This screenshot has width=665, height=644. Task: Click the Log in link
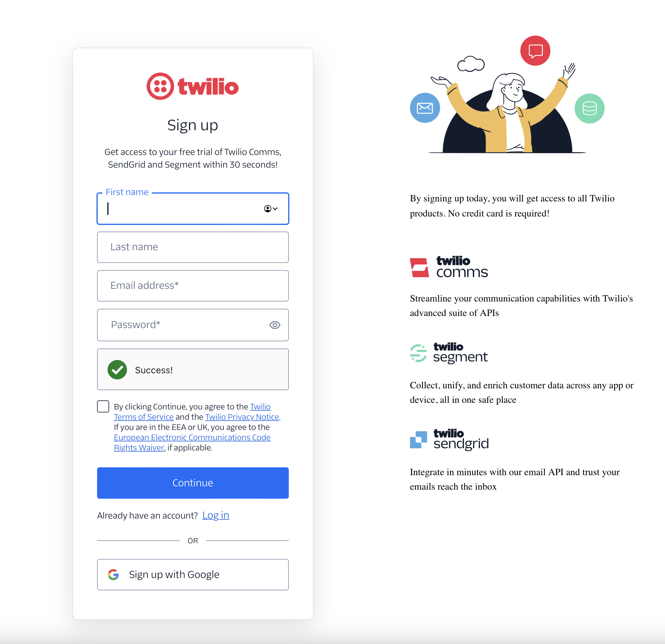coord(216,515)
